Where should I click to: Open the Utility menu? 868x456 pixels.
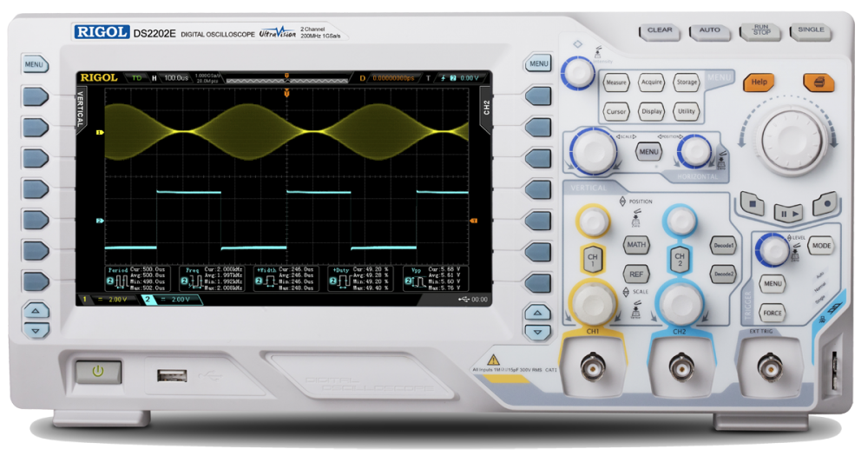click(687, 111)
